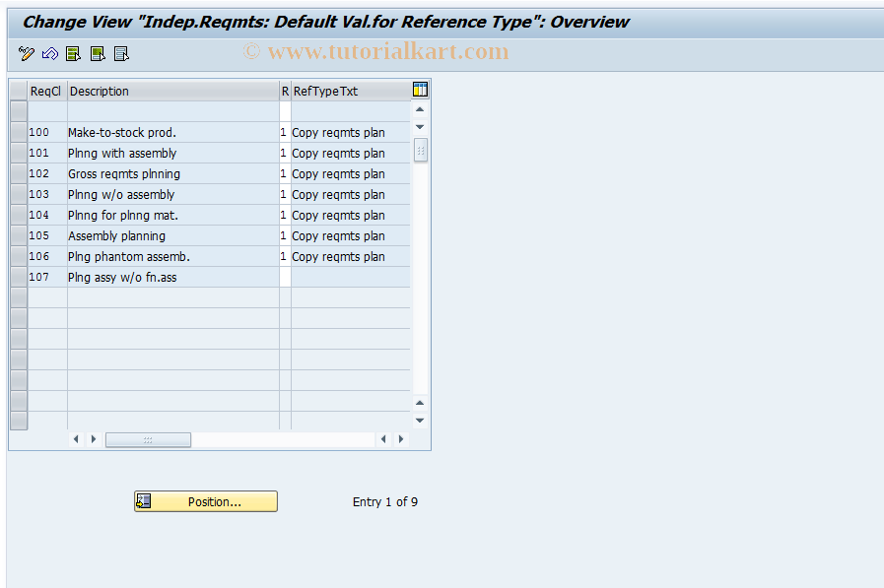Click the Description column header
Viewport: 884px width, 588px height.
[173, 91]
